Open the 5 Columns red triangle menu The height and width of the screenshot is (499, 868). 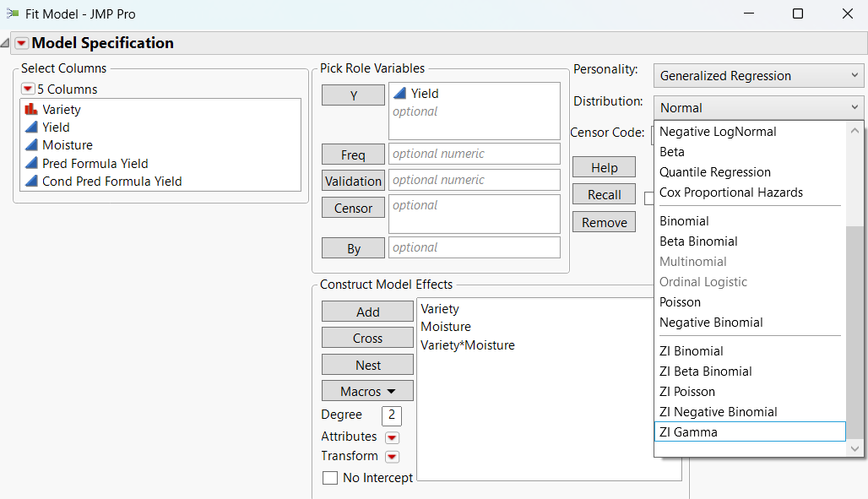[x=28, y=89]
